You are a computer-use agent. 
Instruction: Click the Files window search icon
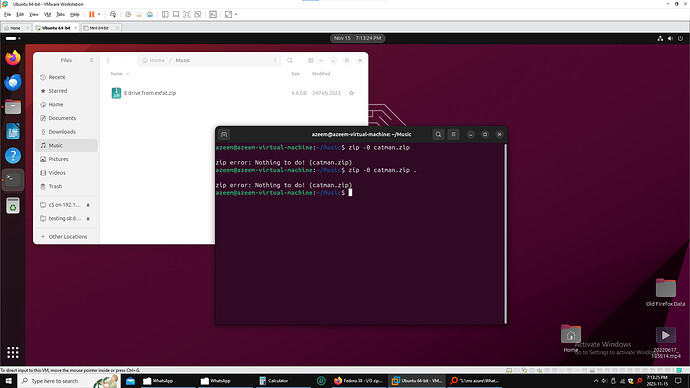pos(290,60)
